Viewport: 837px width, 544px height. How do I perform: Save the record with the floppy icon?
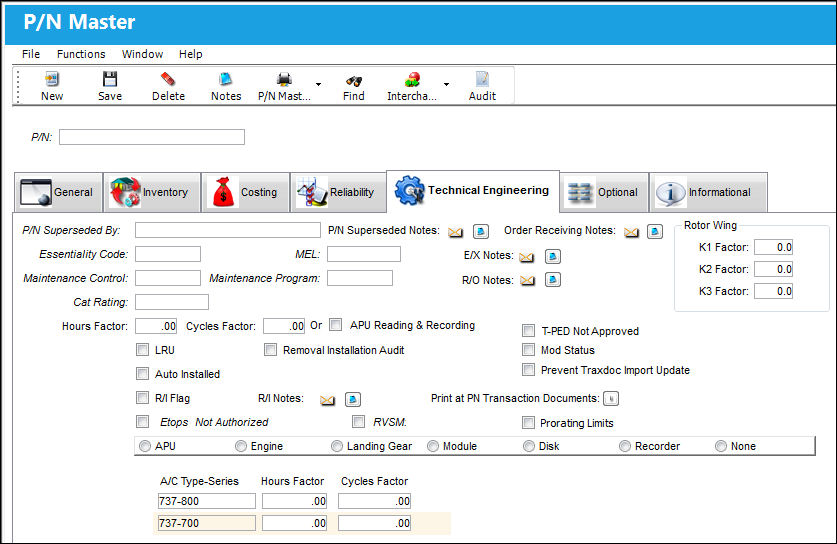[x=110, y=79]
